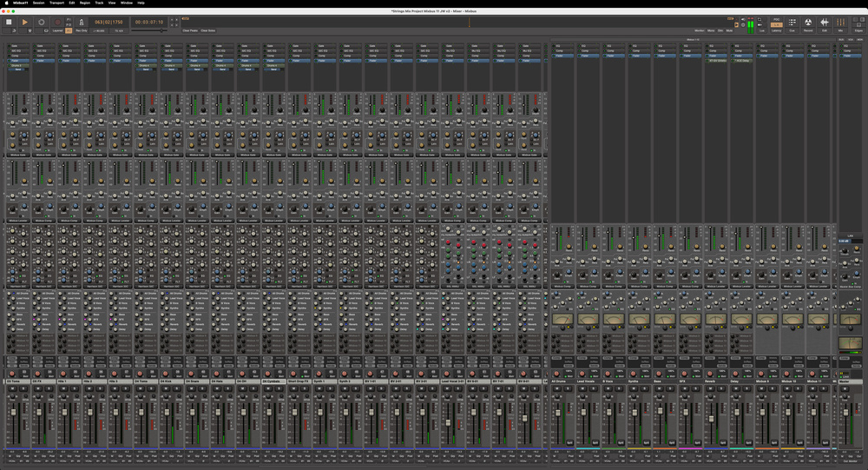Toggle the loop playback button

pos(41,22)
